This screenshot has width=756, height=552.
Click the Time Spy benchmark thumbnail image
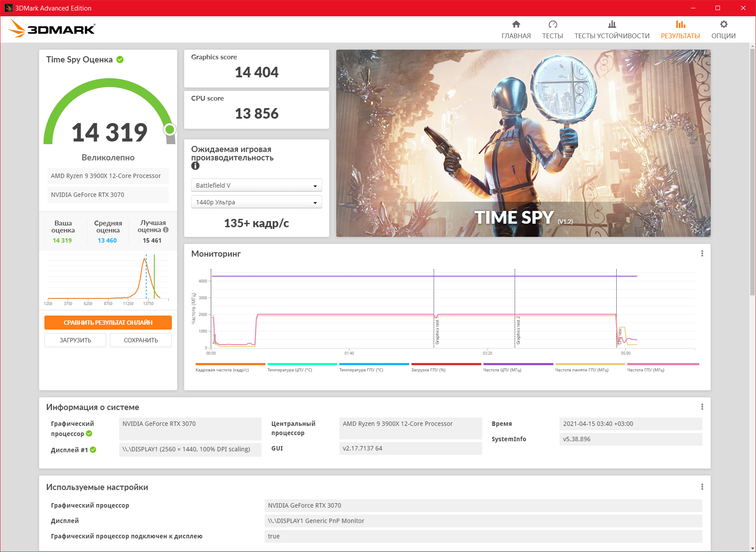click(523, 143)
